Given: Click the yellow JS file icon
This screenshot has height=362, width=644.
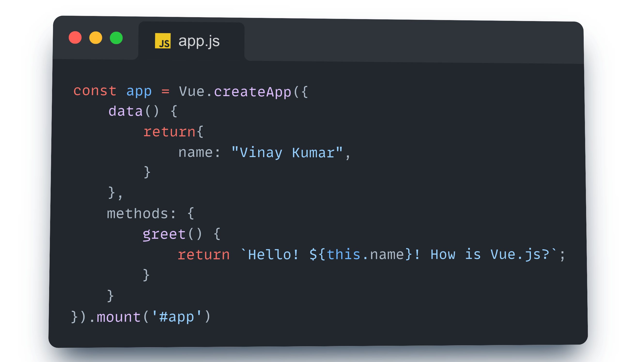Looking at the screenshot, I should tap(163, 41).
